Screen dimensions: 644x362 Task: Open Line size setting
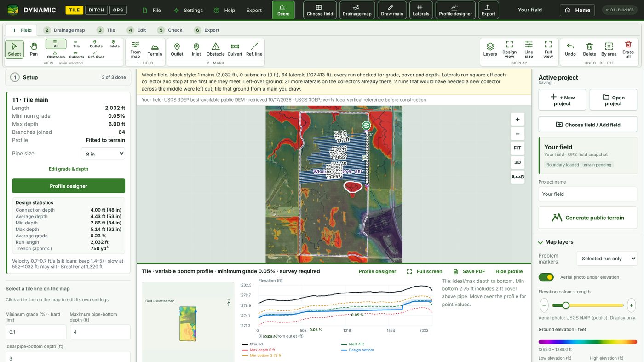point(529,49)
